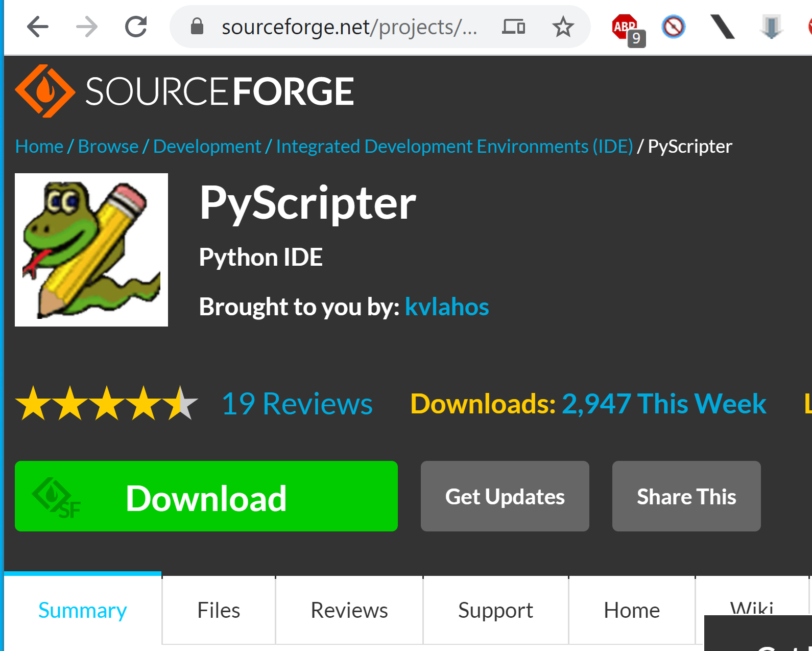Image resolution: width=812 pixels, height=651 pixels.
Task: Click the five-star rating display
Action: pyautogui.click(x=107, y=403)
